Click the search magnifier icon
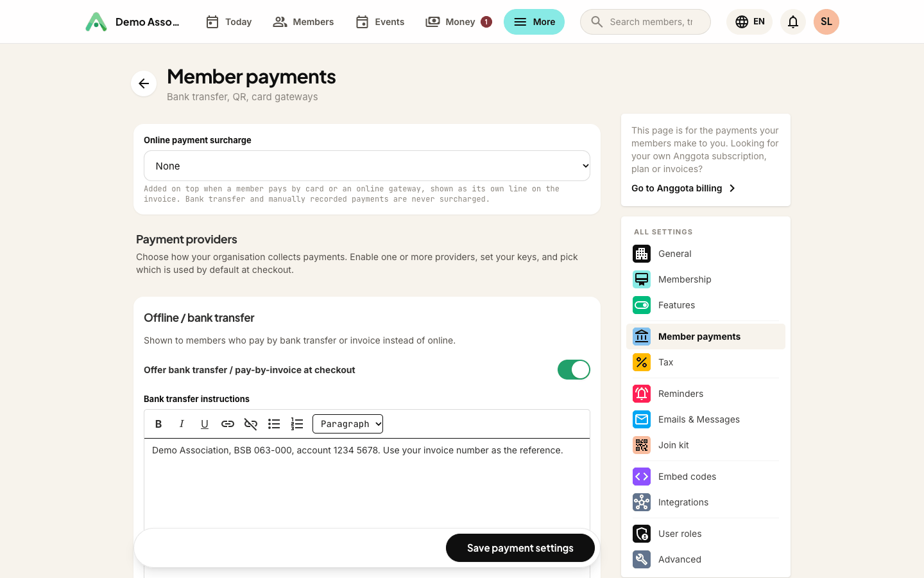924x578 pixels. (x=597, y=22)
